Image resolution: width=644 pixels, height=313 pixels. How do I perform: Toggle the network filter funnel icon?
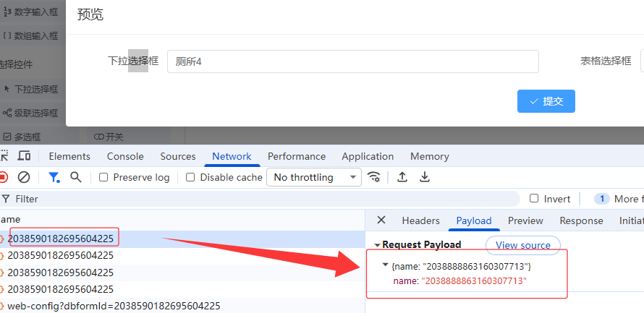[54, 177]
